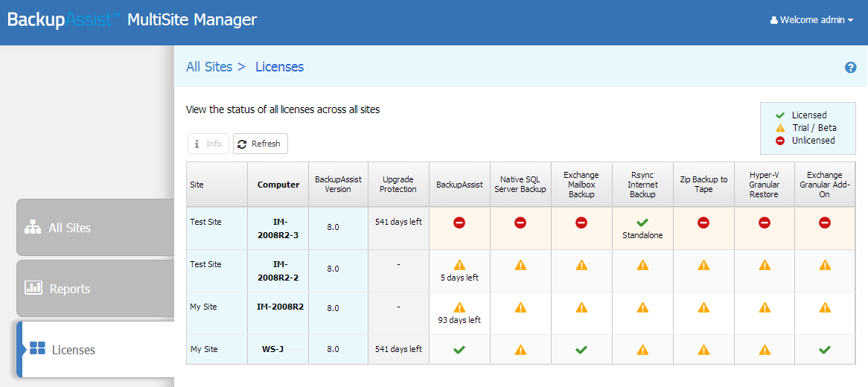Screen dimensions: 868x387
Task: Click unlicensed Exchange Granular Add-On icon for IM-2008R2-3
Action: (825, 223)
